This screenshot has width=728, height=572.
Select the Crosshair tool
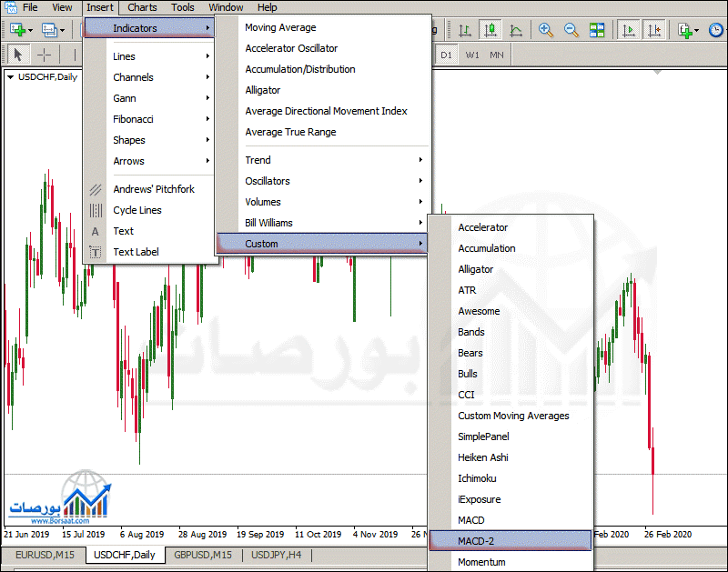pos(44,55)
